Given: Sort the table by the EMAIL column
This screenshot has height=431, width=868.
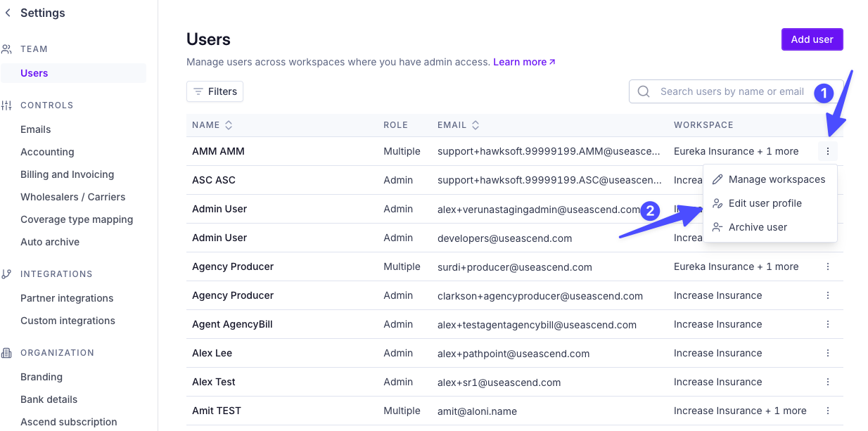Looking at the screenshot, I should [459, 125].
